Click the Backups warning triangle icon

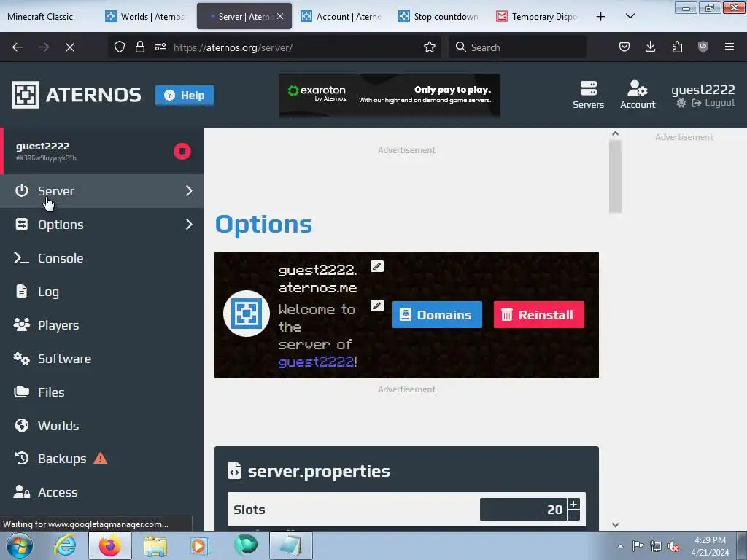(x=101, y=458)
